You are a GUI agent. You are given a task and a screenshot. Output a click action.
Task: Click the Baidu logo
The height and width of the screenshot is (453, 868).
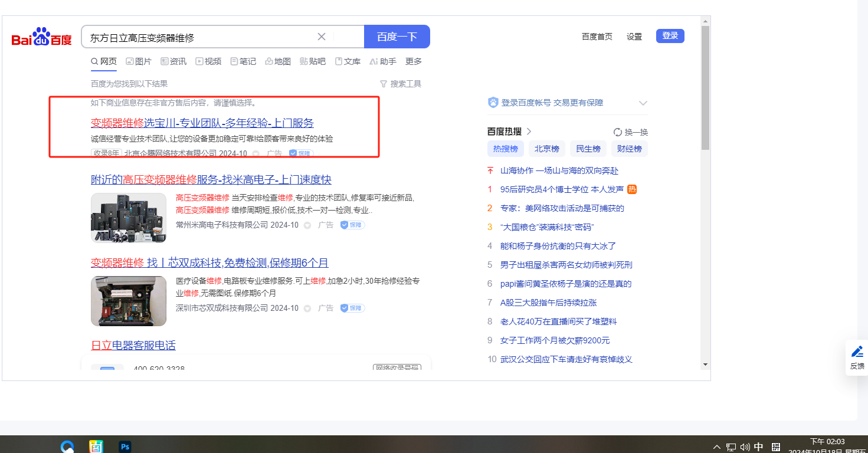click(x=41, y=37)
